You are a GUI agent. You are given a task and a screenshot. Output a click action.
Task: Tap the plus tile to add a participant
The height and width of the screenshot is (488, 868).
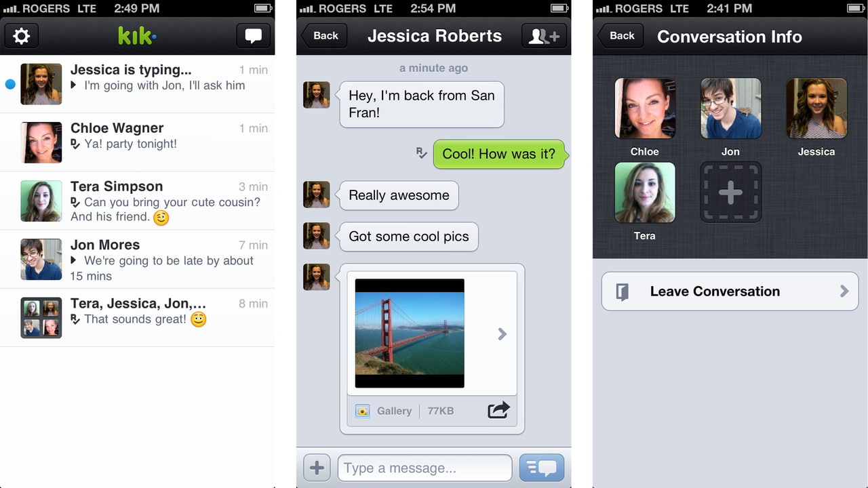click(x=730, y=191)
